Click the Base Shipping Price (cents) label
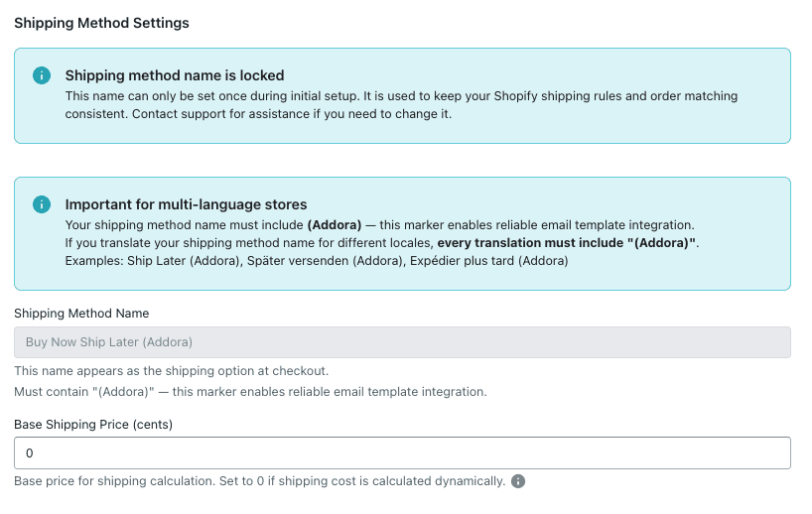Screen dimensions: 812x514 pos(93,424)
